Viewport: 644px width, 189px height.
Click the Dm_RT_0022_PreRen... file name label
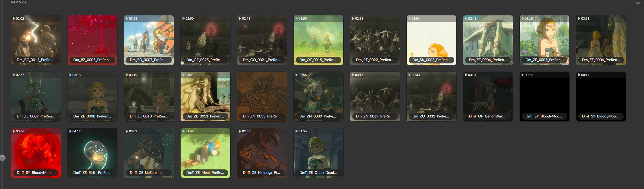coord(375,60)
